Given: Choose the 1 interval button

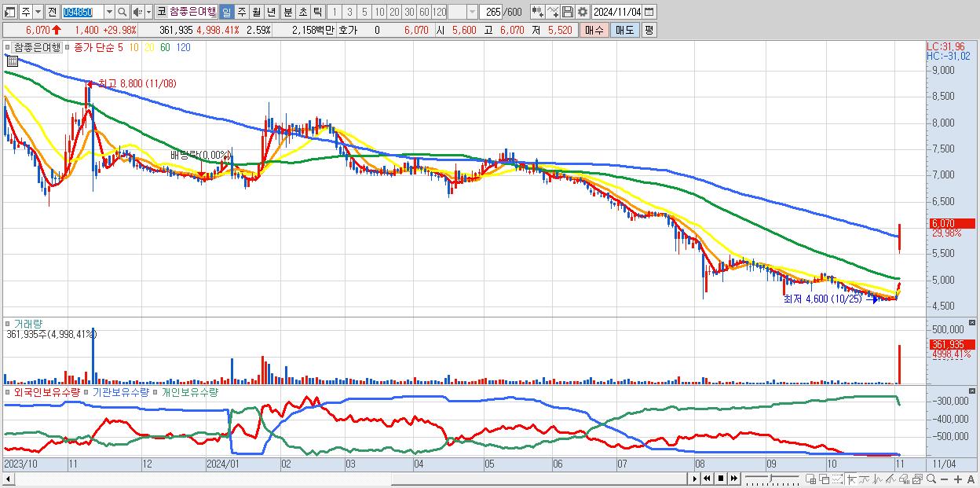Looking at the screenshot, I should (335, 12).
